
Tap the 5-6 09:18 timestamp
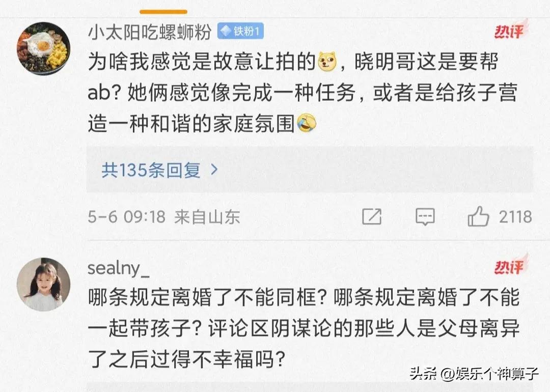126,217
